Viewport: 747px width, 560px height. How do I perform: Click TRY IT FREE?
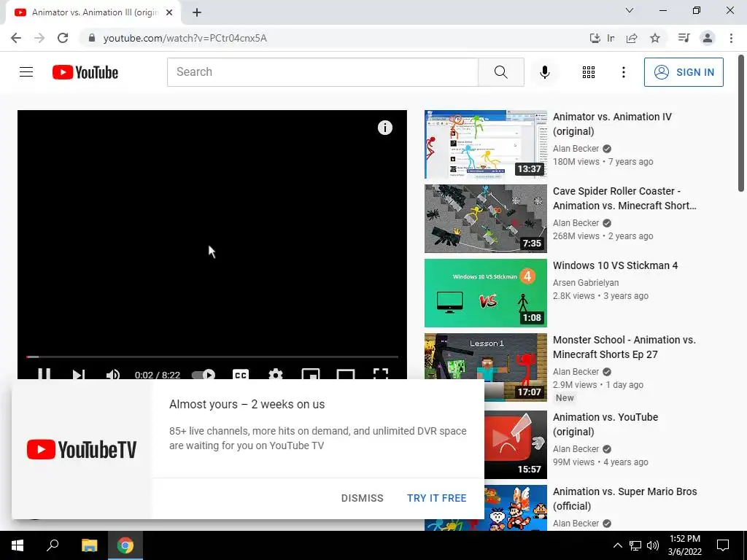436,497
